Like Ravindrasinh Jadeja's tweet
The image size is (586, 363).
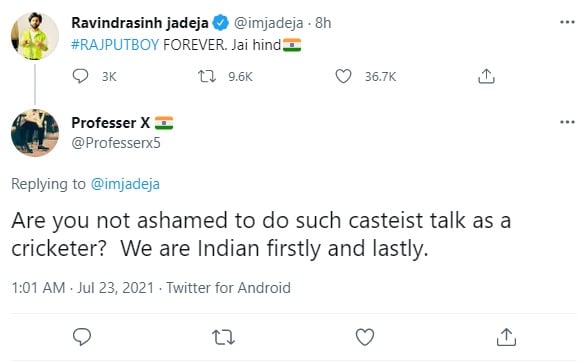(343, 76)
